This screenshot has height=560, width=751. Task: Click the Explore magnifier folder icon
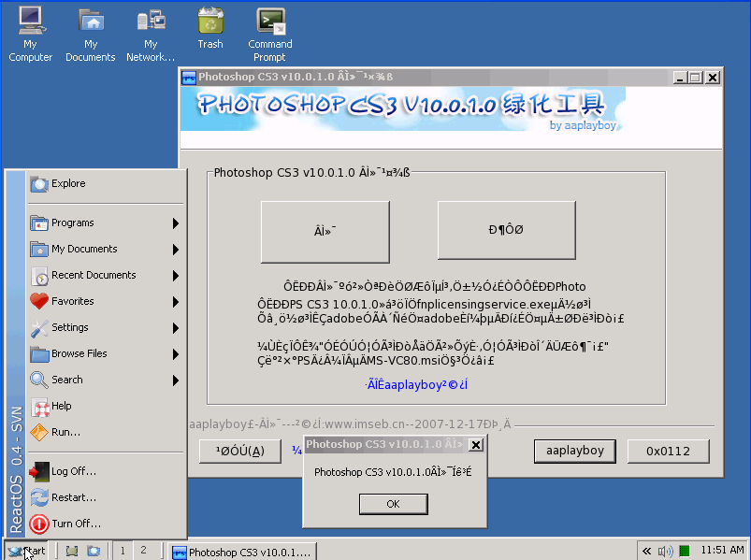point(39,184)
